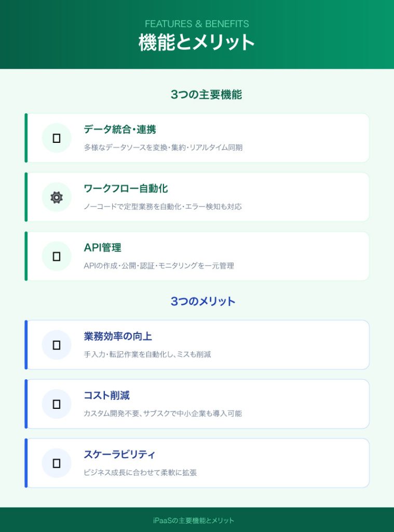The width and height of the screenshot is (394, 532).
Task: Click the 業務効率の向上 card icon
Action: (x=57, y=345)
